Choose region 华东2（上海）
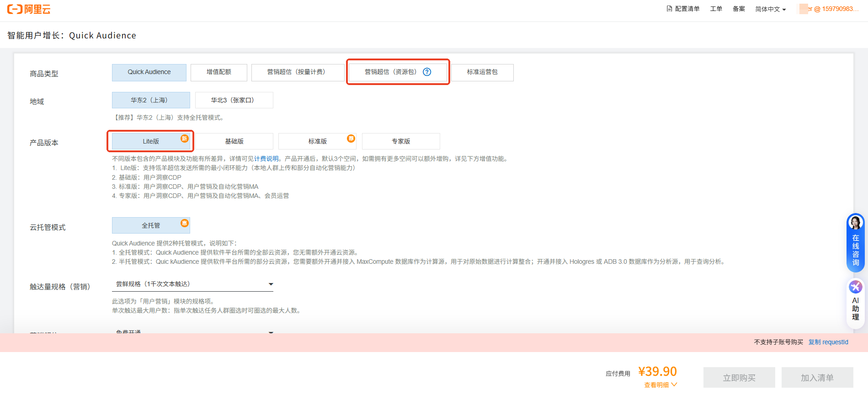Image resolution: width=868 pixels, height=395 pixels. [x=151, y=100]
